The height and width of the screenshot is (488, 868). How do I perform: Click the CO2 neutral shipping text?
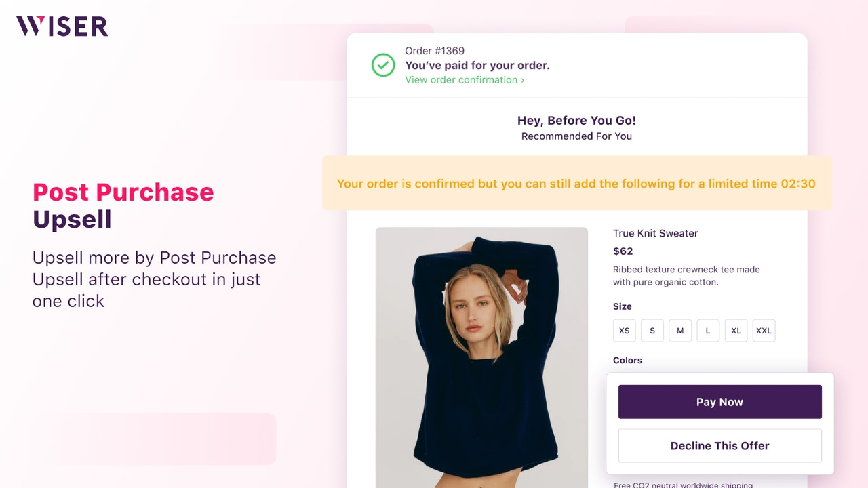click(x=682, y=485)
